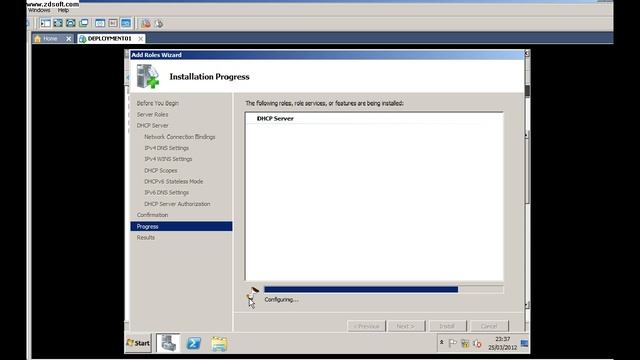Cancel the Add Roles Wizard
This screenshot has height=360, width=640.
(489, 326)
